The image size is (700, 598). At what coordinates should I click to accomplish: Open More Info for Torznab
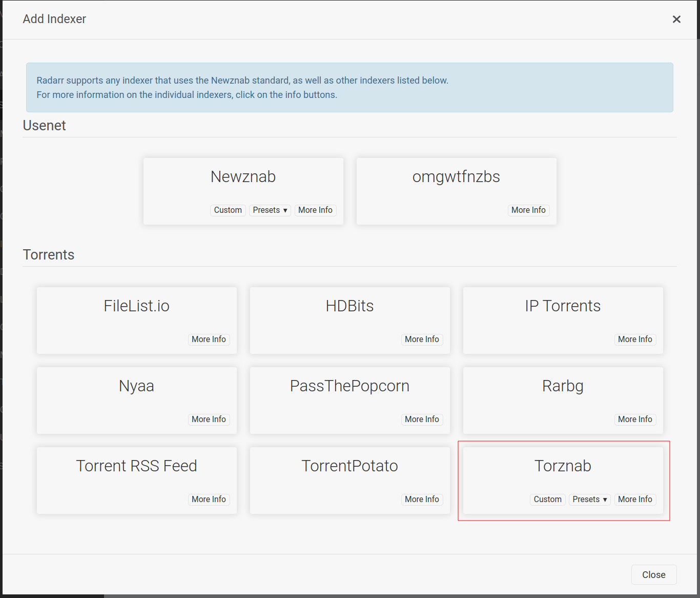pyautogui.click(x=635, y=500)
